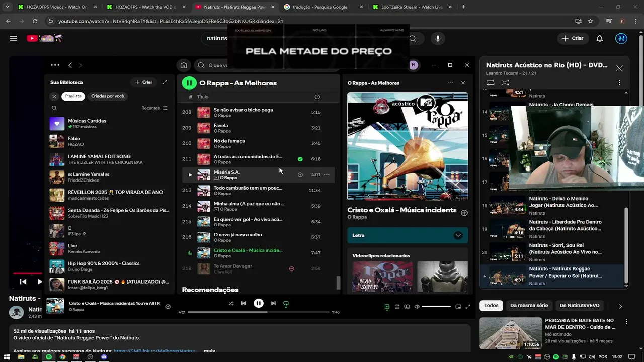
Task: Adjust the Spotify volume slider
Action: [x=436, y=307]
